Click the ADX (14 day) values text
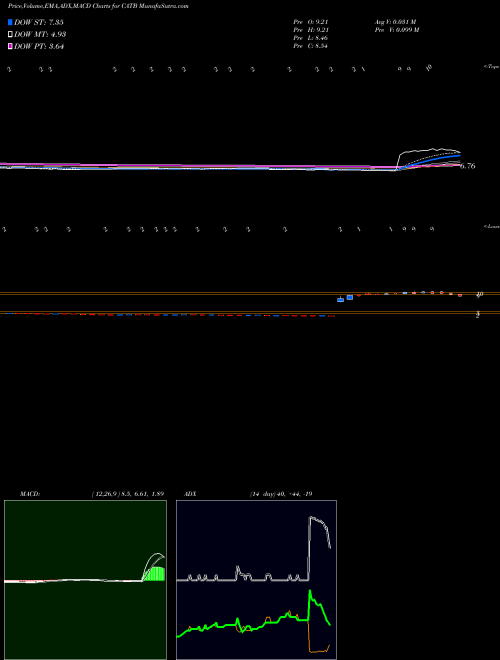Viewport: 500px width, 660px height. click(x=281, y=494)
